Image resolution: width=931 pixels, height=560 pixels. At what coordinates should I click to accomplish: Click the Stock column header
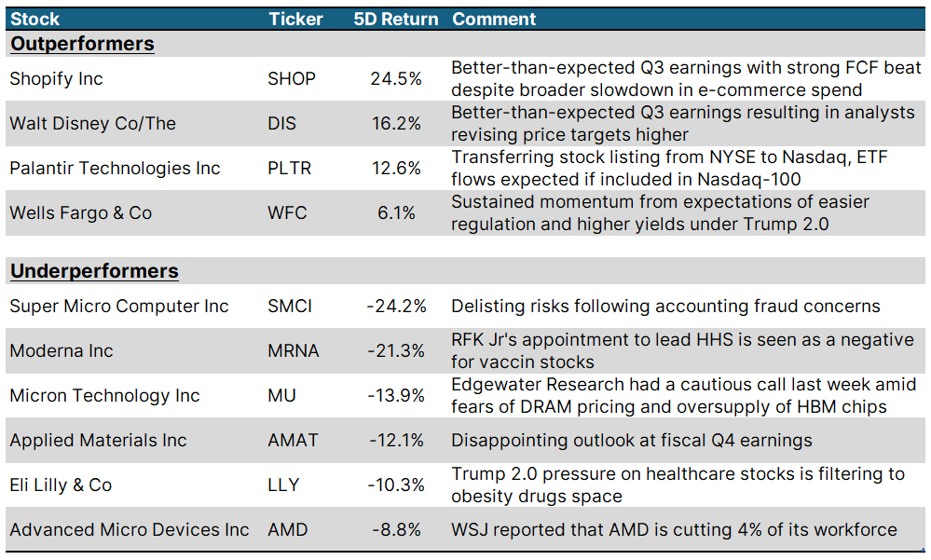(x=34, y=19)
